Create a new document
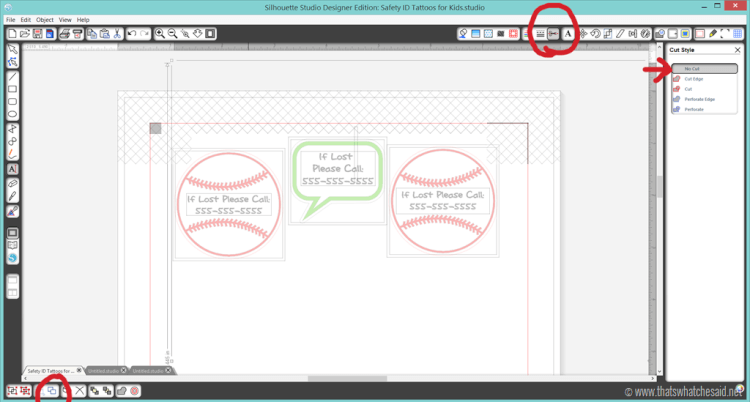This screenshot has height=402, width=750. [x=13, y=34]
